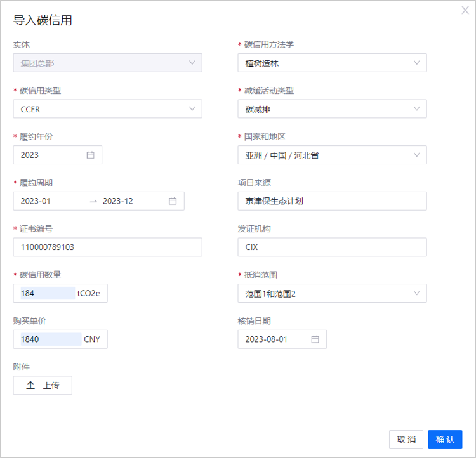This screenshot has width=476, height=458.
Task: Click the 国家和地区 field label
Action: click(265, 136)
